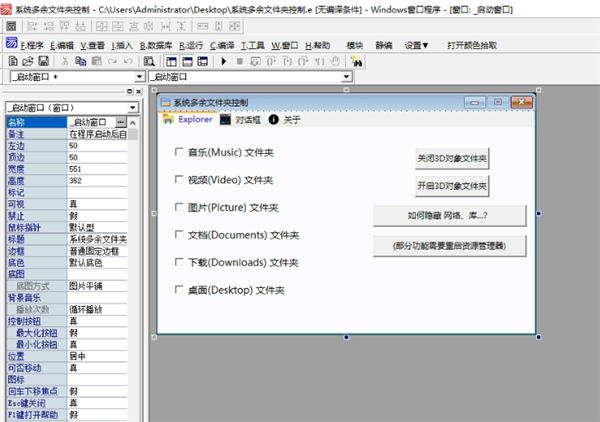Enable the 图片(Picture) 文件夹 checkbox
This screenshot has height=422, width=600.
[177, 208]
